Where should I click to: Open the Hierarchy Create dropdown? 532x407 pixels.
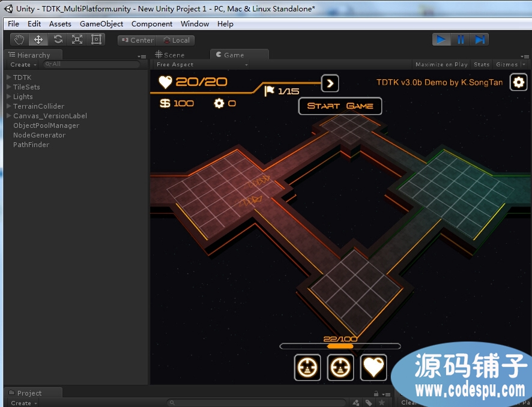point(23,64)
